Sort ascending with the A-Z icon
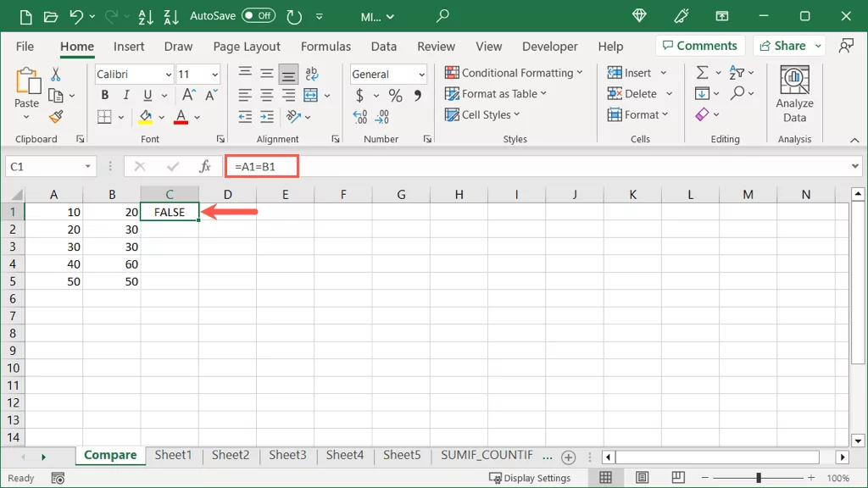 click(x=146, y=17)
